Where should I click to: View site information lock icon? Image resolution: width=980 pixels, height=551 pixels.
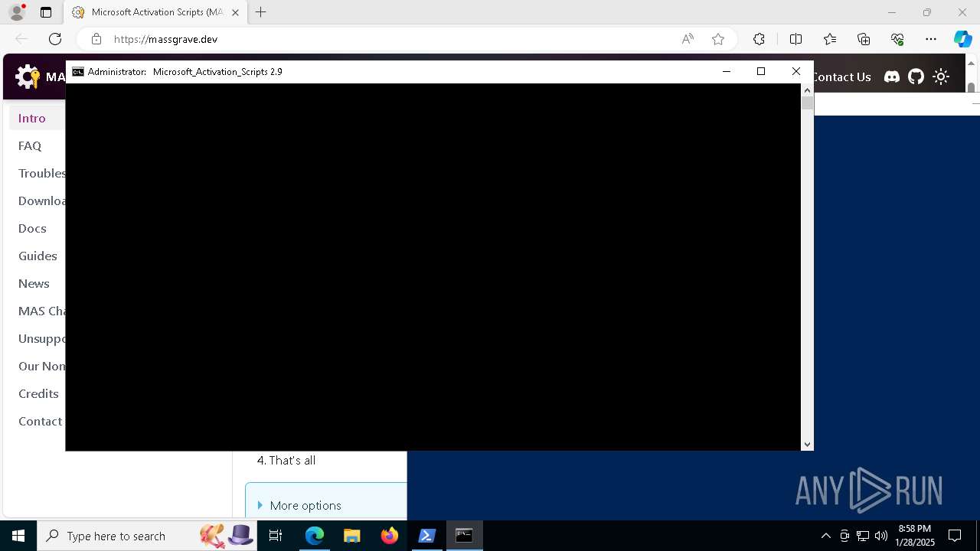(x=96, y=39)
